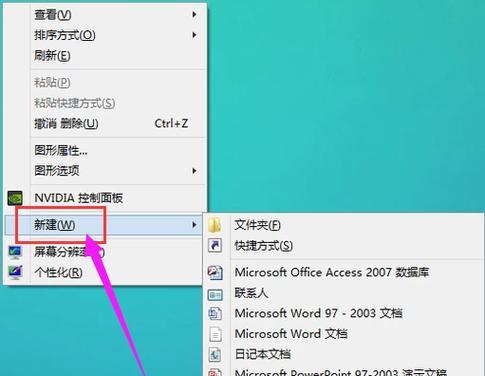Expand the 排序方式(O) submenu arrow
The image size is (485, 376).
[194, 35]
